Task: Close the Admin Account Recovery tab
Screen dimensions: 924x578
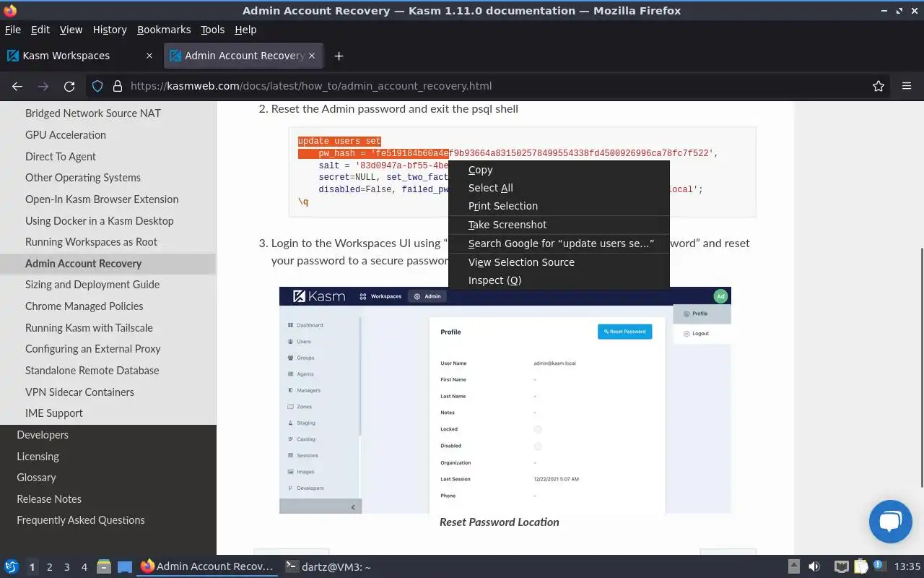Action: coord(312,56)
